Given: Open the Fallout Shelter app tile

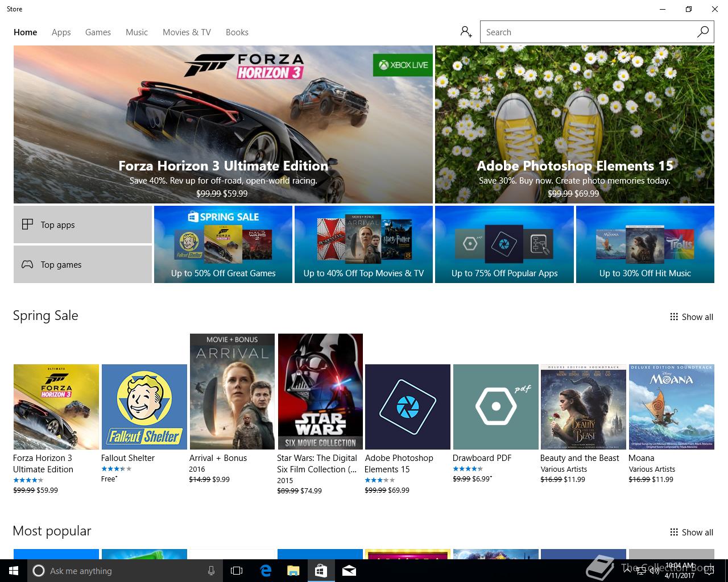Looking at the screenshot, I should tap(144, 407).
